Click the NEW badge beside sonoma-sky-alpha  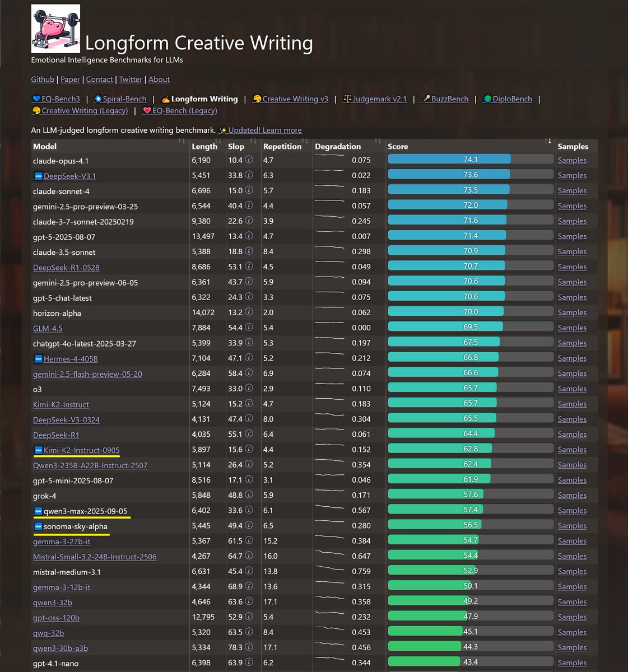click(38, 526)
